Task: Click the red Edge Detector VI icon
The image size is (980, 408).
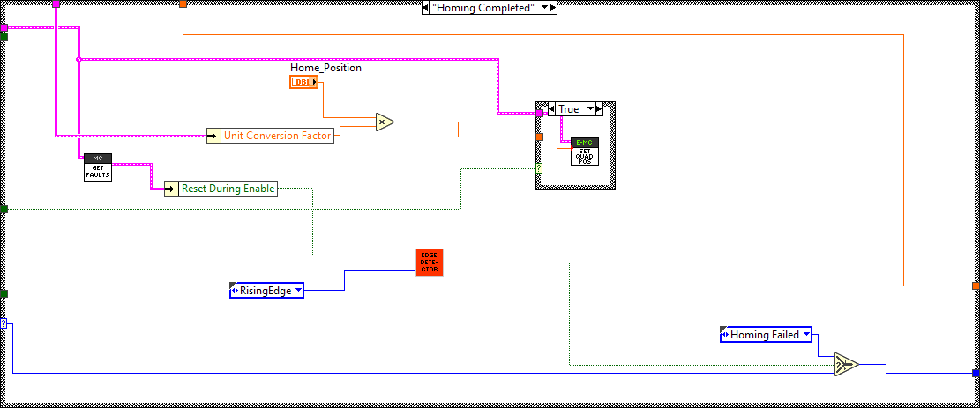Action: (x=430, y=263)
